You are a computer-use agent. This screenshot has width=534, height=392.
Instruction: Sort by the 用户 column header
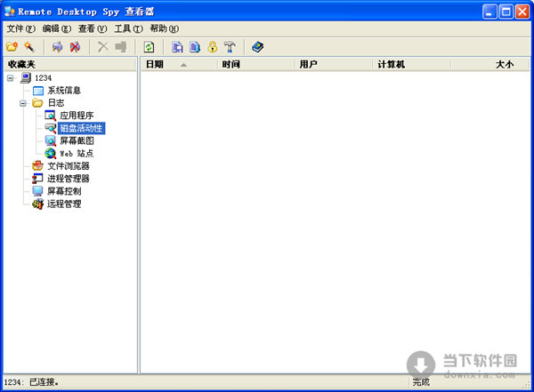[x=334, y=64]
